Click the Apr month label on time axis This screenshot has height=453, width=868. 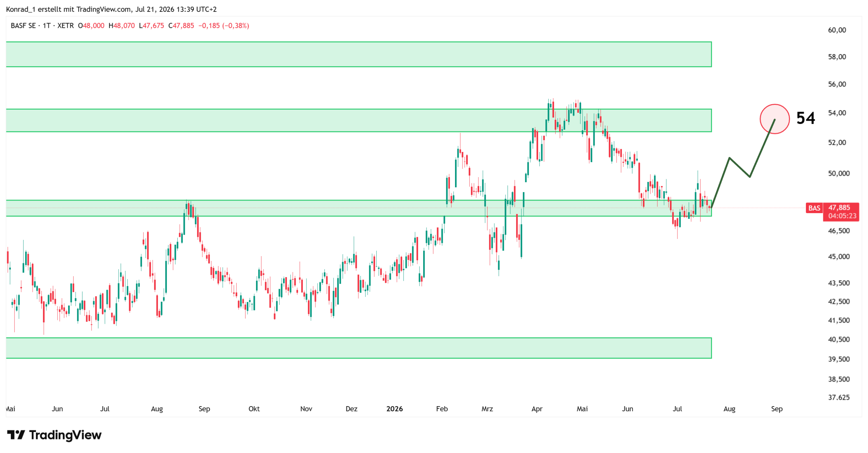(x=537, y=409)
